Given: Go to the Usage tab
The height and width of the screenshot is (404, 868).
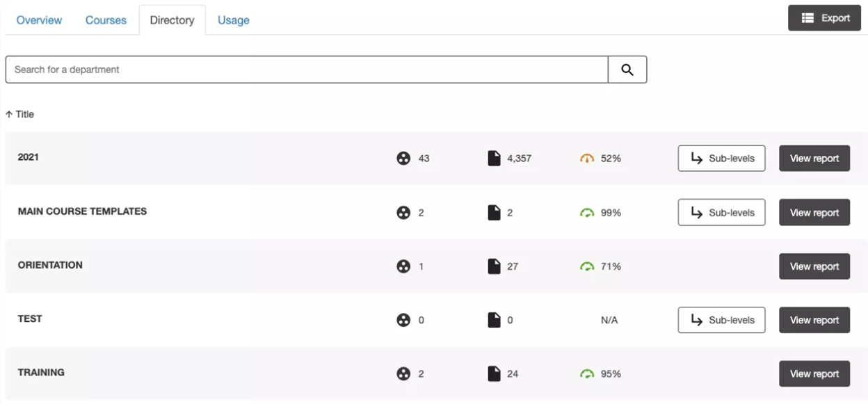Looking at the screenshot, I should click(233, 20).
